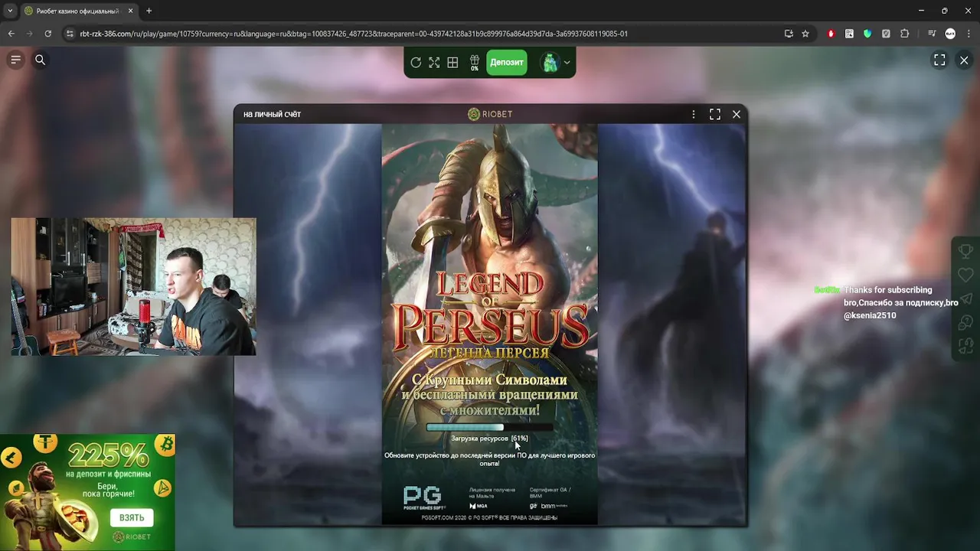Screen dimensions: 980x551
Task: Open the gift bonus icon showing 0%
Action: 475,63
